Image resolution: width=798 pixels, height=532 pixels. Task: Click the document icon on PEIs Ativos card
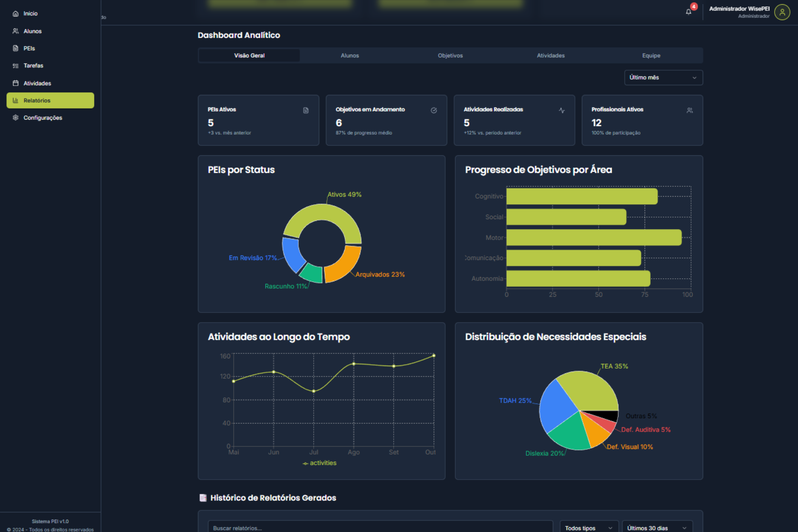(306, 110)
